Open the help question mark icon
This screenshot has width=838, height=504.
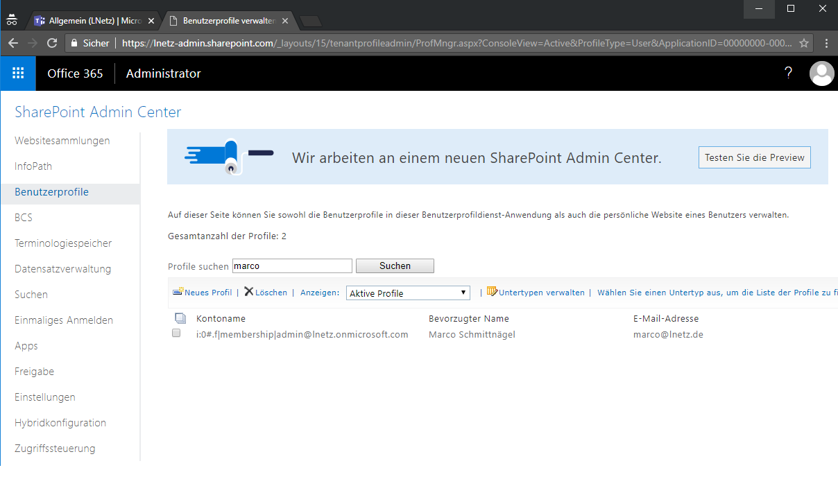point(788,73)
